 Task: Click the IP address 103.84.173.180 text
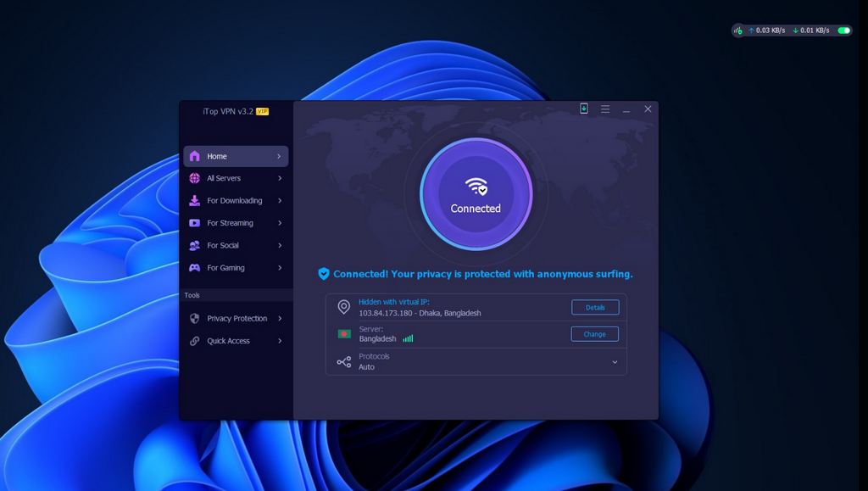386,313
